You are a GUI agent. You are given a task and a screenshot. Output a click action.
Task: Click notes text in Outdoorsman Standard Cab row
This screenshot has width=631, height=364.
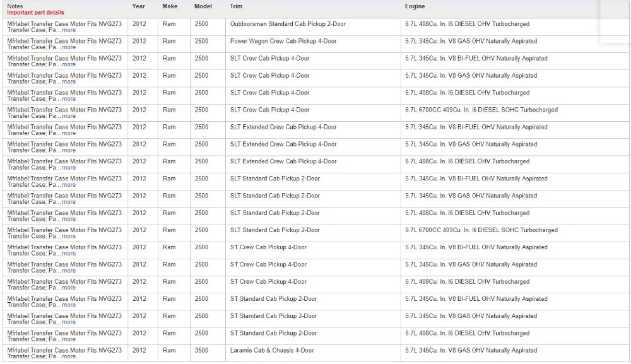(64, 27)
